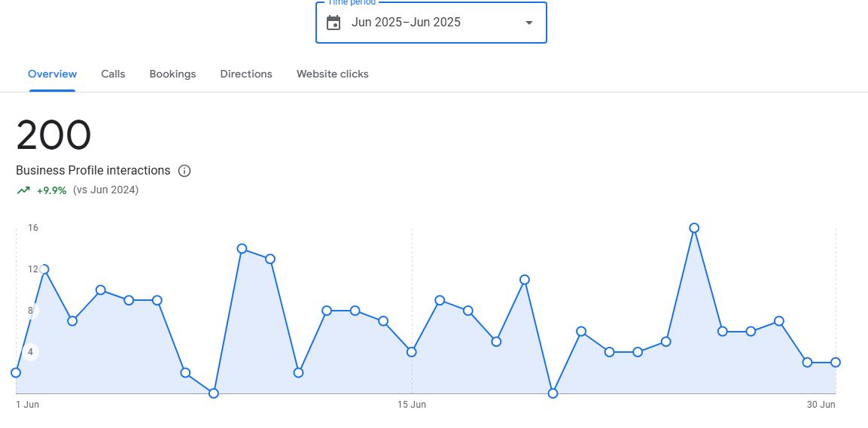Open the Calls tab
Image resolution: width=868 pixels, height=428 pixels.
click(113, 74)
